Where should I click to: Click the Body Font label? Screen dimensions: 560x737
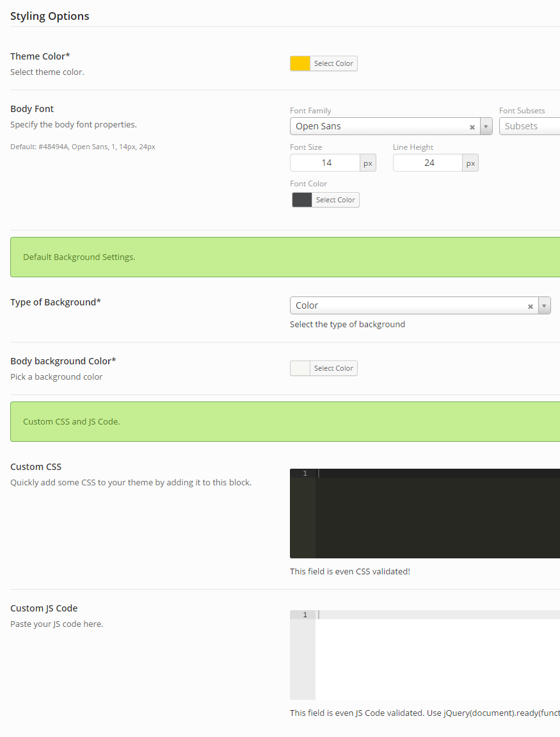[x=32, y=109]
